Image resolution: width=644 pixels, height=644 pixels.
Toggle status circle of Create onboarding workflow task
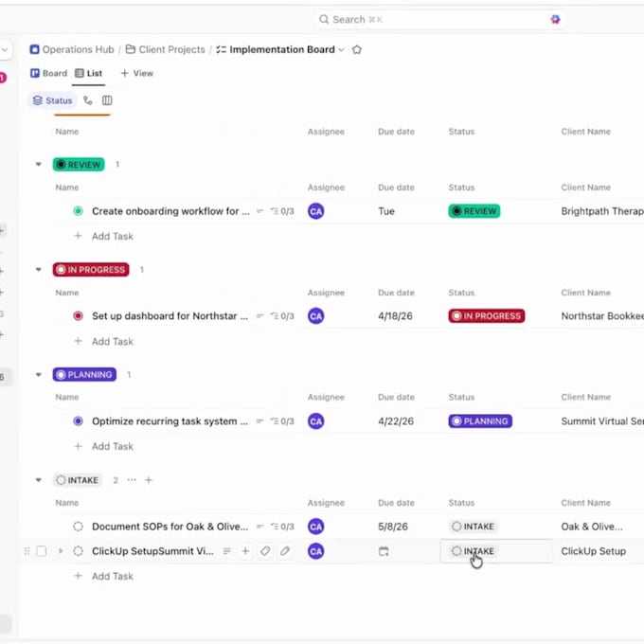point(78,211)
